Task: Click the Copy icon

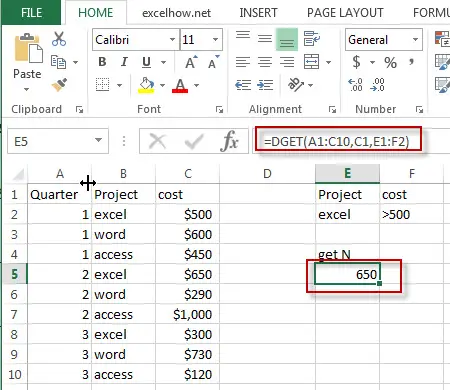Action: click(x=58, y=62)
